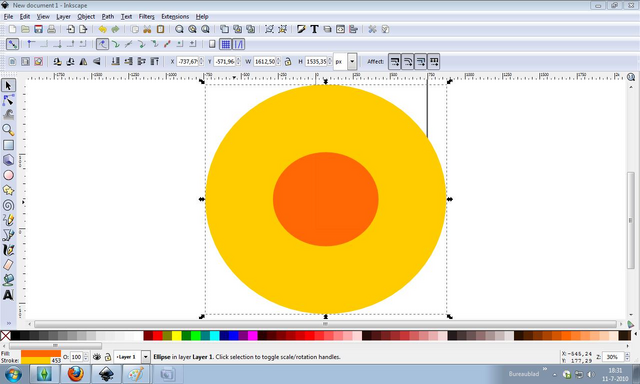Open an existing file folder icon
Viewport: 640px width, 384px height.
click(25, 29)
